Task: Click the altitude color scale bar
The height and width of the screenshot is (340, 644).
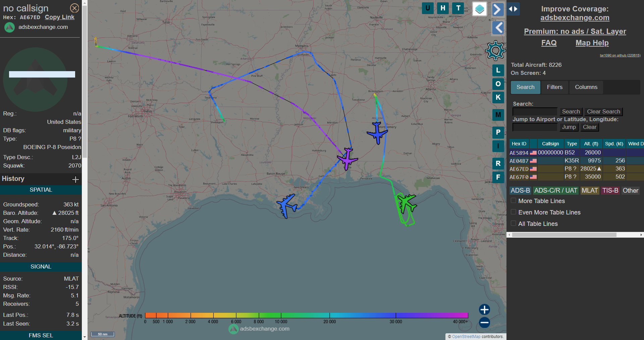Action: tap(306, 315)
